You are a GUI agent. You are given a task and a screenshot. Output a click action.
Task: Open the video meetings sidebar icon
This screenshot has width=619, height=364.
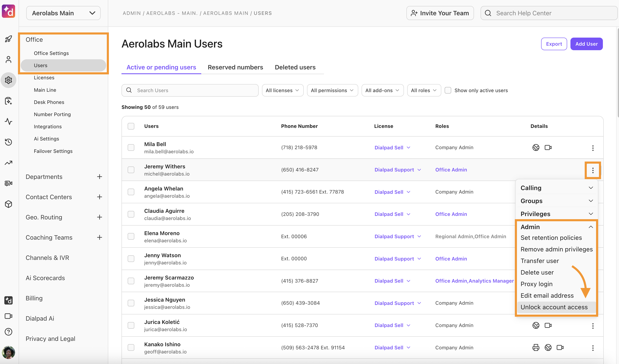[x=8, y=316]
